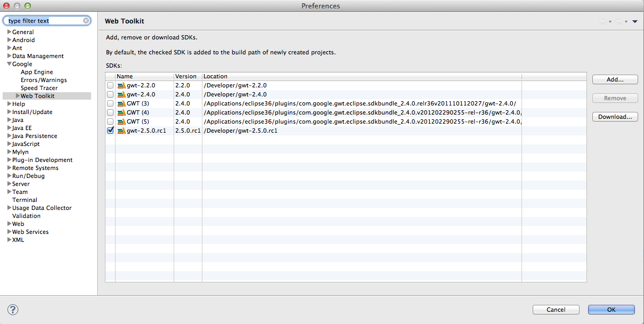Enable the GWT (3) checkbox

coord(110,103)
